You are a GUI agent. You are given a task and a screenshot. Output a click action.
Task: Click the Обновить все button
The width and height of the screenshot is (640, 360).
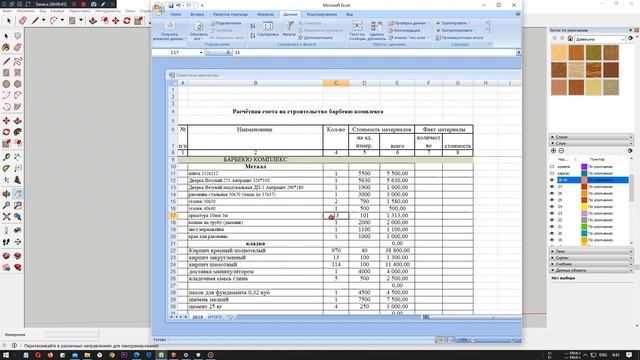pos(198,31)
